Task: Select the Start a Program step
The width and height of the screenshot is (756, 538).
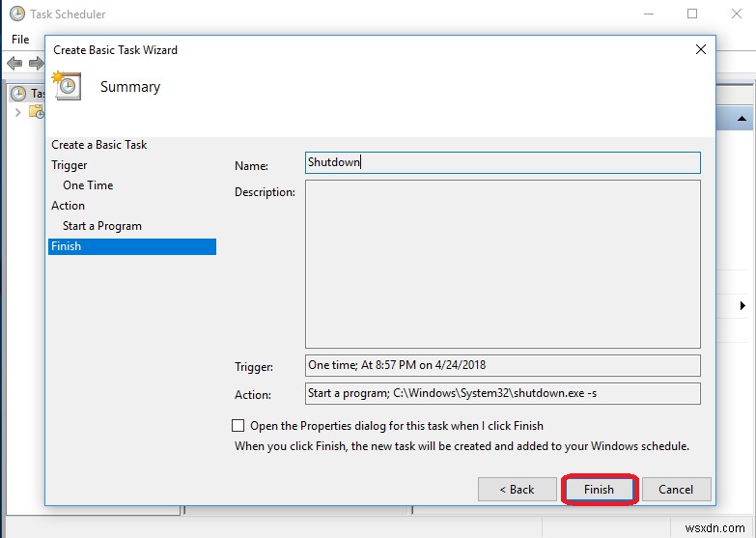Action: pos(102,226)
